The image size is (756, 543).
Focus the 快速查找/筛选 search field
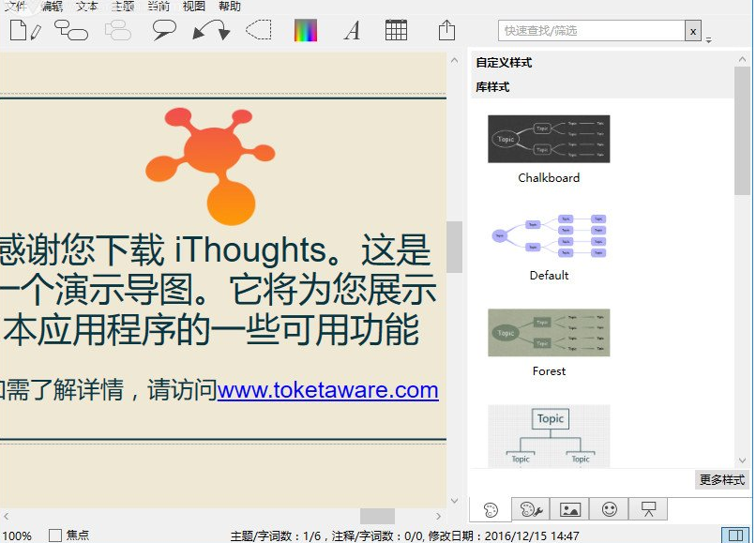tap(592, 31)
